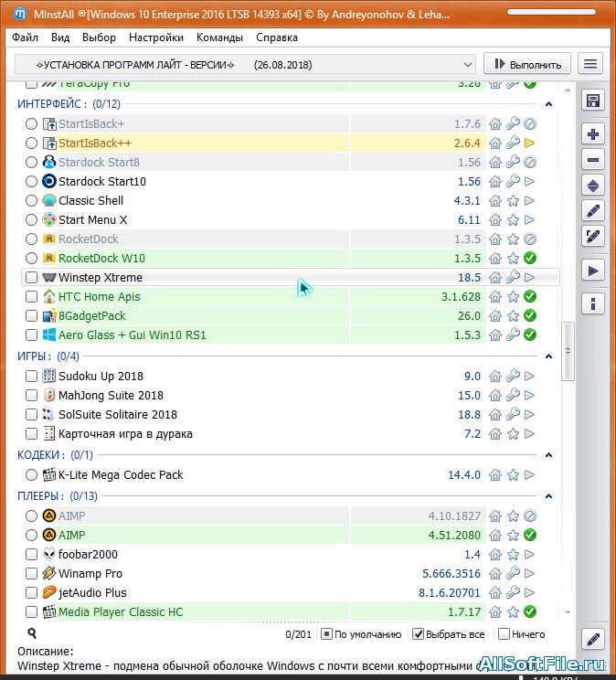Image resolution: width=616 pixels, height=680 pixels.
Task: Select K-Lite Mega Codec Pack radio button
Action: pos(31,475)
